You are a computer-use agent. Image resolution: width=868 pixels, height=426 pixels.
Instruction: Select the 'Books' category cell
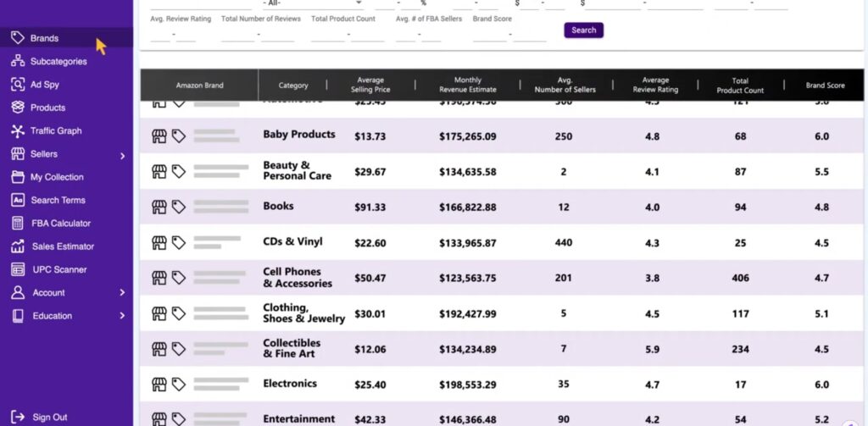coord(278,206)
